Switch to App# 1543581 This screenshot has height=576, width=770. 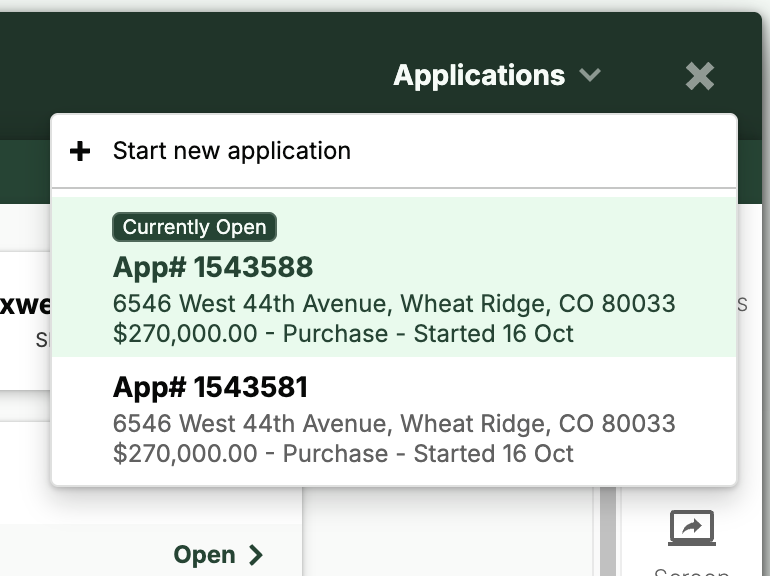pos(210,387)
